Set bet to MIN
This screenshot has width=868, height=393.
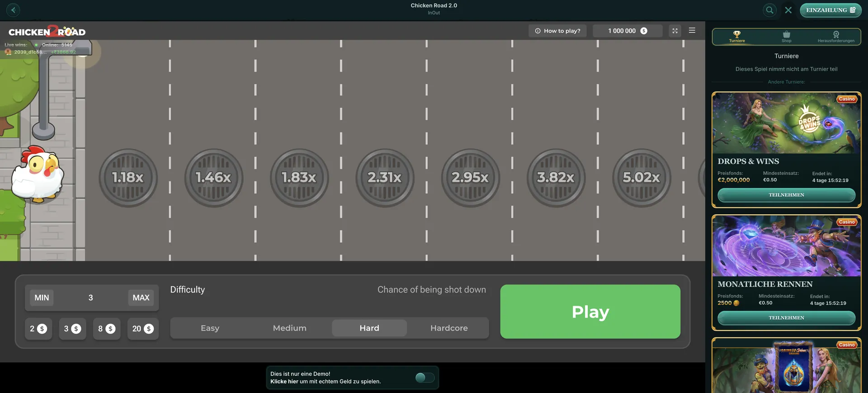(x=42, y=298)
